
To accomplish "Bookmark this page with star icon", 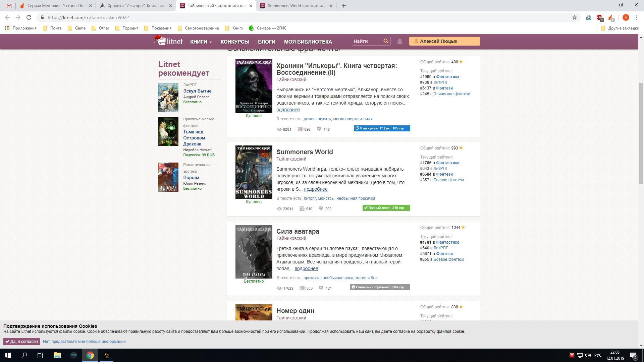I will coord(574,17).
